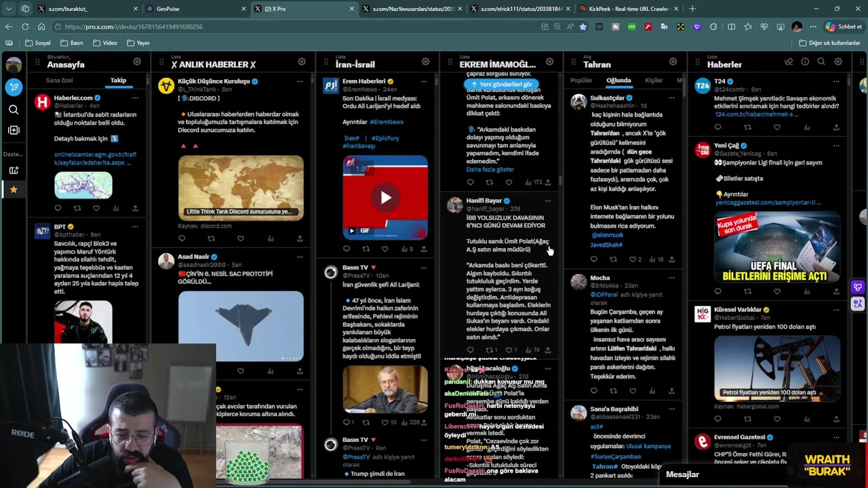
Task: Like the Haberler.com post
Action: [x=96, y=208]
